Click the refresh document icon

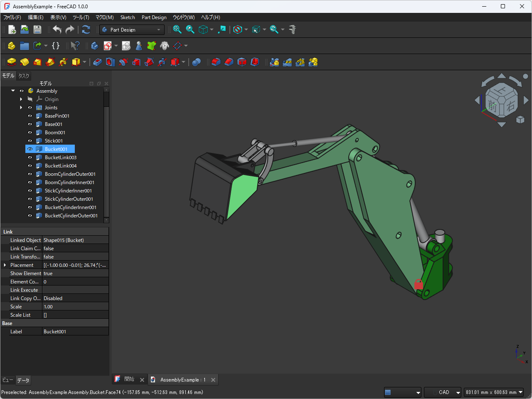pos(86,30)
